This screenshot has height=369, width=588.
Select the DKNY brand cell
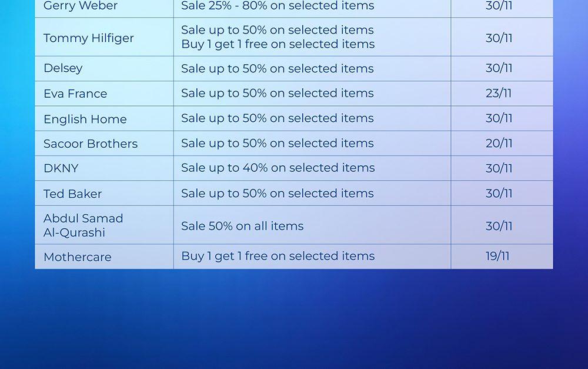(61, 168)
